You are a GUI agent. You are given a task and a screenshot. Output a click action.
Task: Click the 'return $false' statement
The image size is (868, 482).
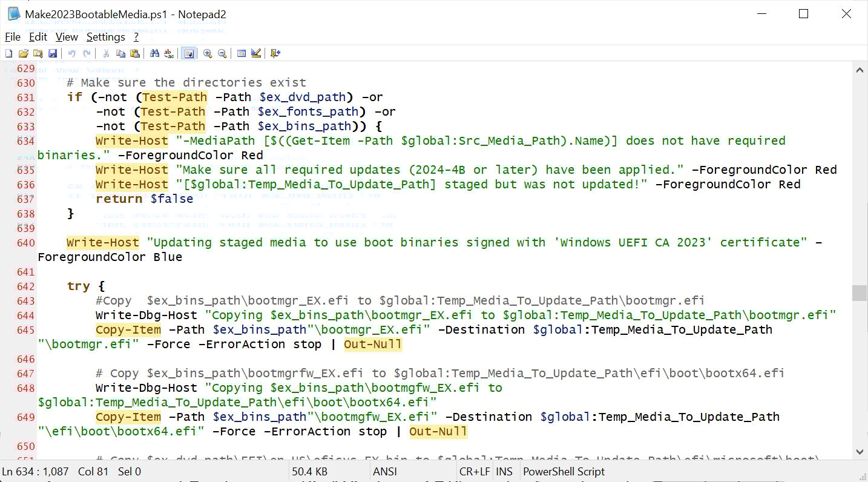coord(145,199)
